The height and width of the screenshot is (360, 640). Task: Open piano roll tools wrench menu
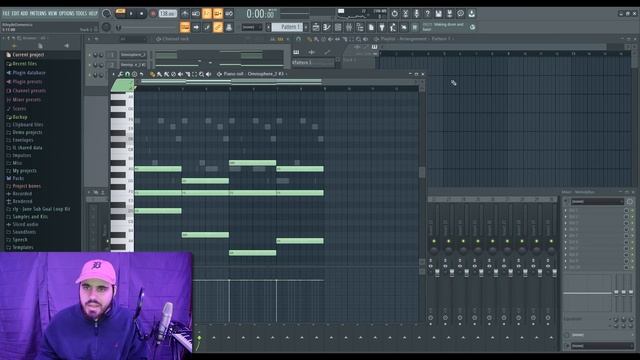coord(120,74)
